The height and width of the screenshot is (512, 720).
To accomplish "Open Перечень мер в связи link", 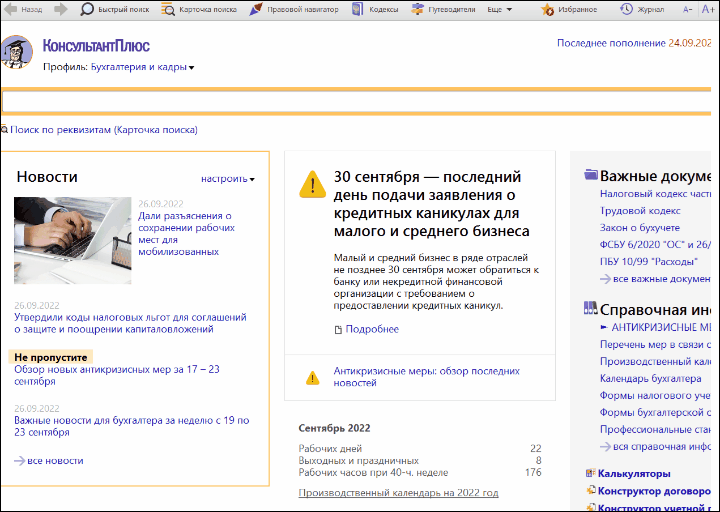I will point(655,344).
